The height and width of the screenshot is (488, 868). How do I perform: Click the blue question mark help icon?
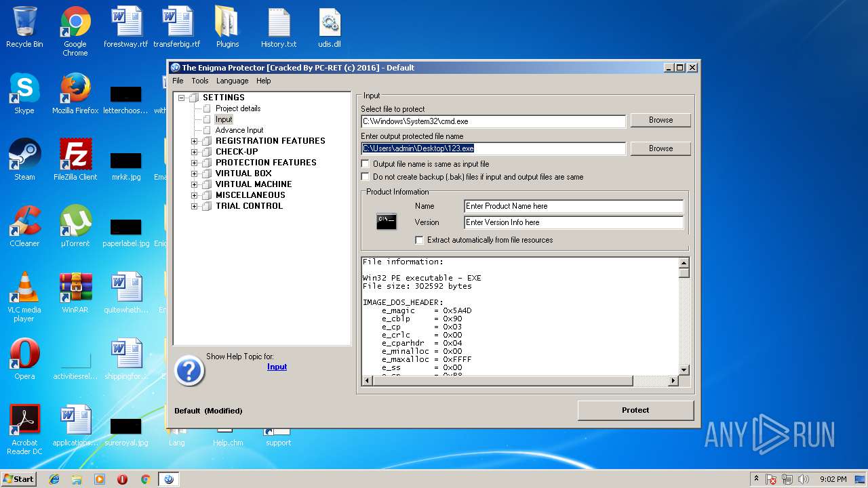pyautogui.click(x=189, y=371)
